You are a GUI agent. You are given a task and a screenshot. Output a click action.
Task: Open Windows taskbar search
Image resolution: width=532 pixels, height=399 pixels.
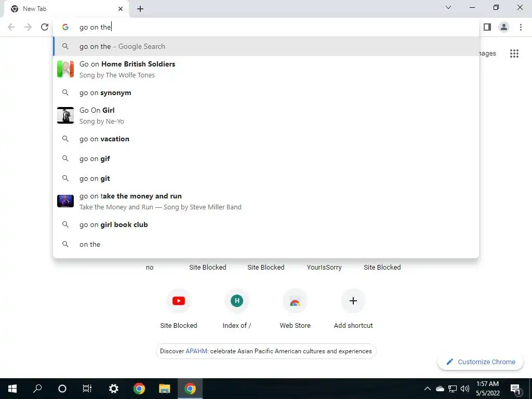click(x=37, y=389)
